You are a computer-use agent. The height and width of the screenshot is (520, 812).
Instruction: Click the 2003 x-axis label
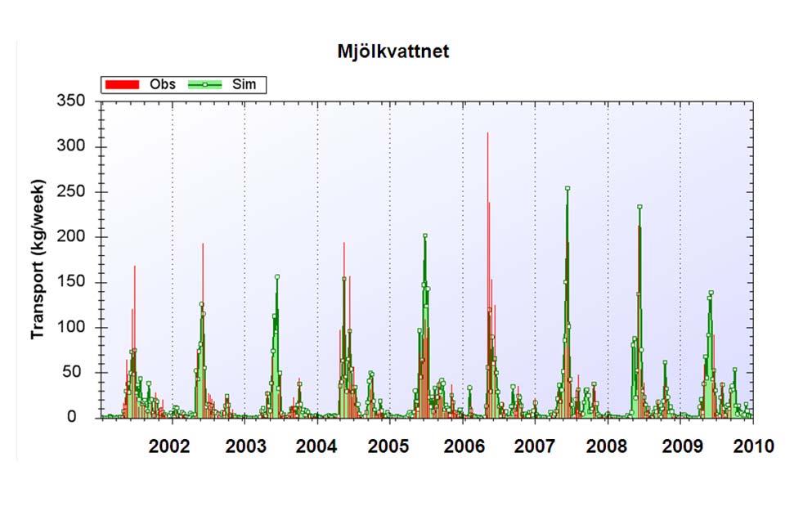(245, 446)
